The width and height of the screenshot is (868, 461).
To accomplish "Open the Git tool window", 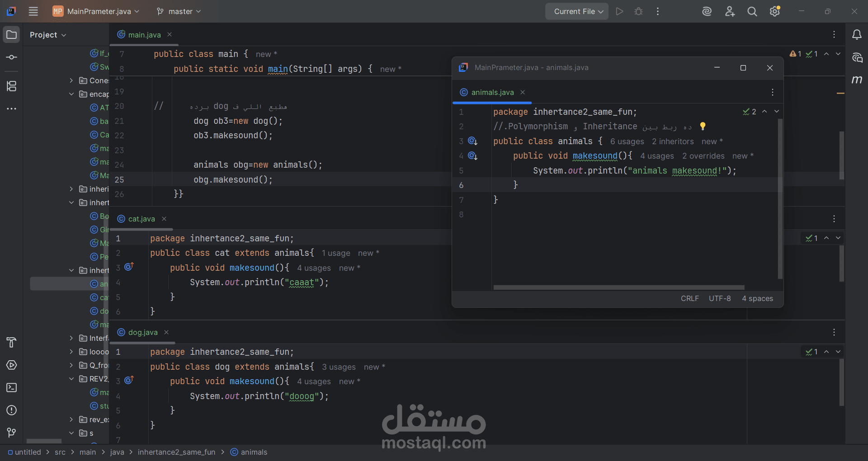I will 12,433.
